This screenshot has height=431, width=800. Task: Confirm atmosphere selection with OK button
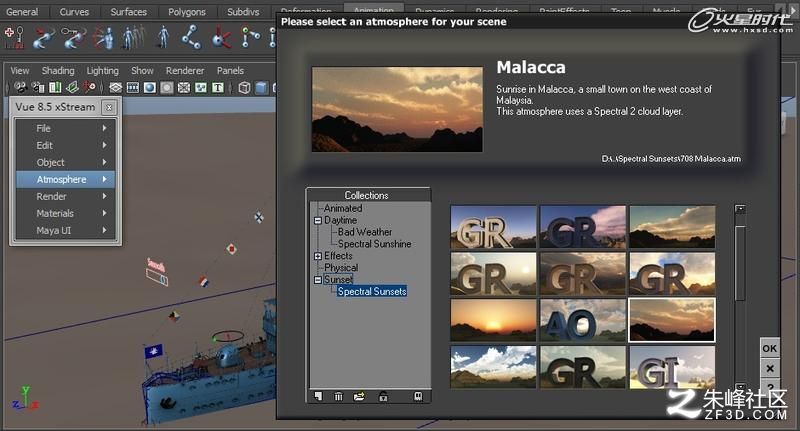769,348
